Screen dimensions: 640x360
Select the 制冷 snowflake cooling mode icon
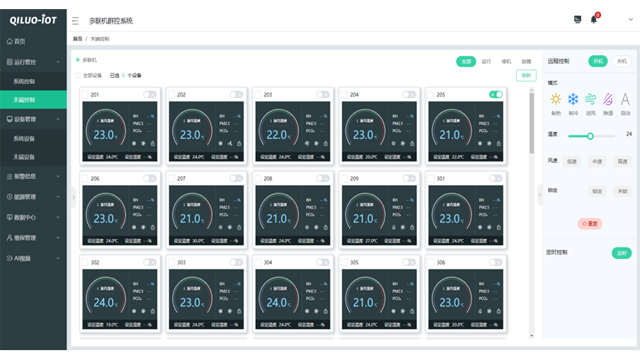click(x=573, y=99)
